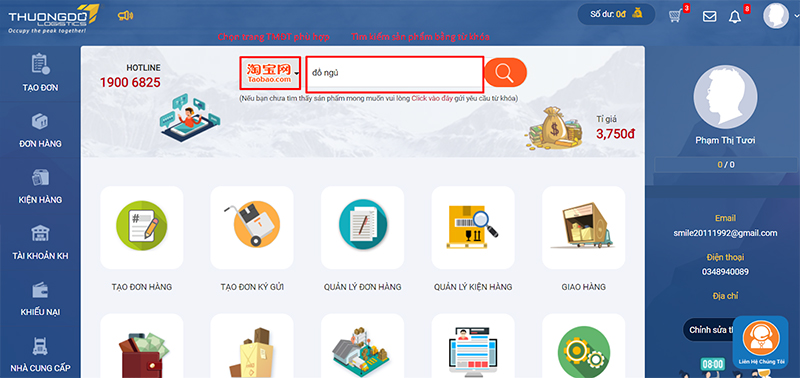800x378 pixels.
Task: Click the money bag icon beside balance
Action: click(638, 13)
